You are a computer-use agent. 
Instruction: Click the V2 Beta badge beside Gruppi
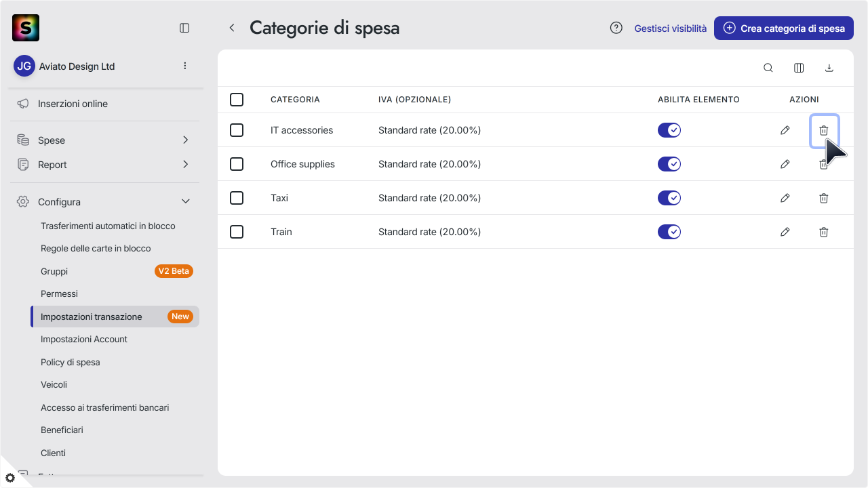point(174,271)
